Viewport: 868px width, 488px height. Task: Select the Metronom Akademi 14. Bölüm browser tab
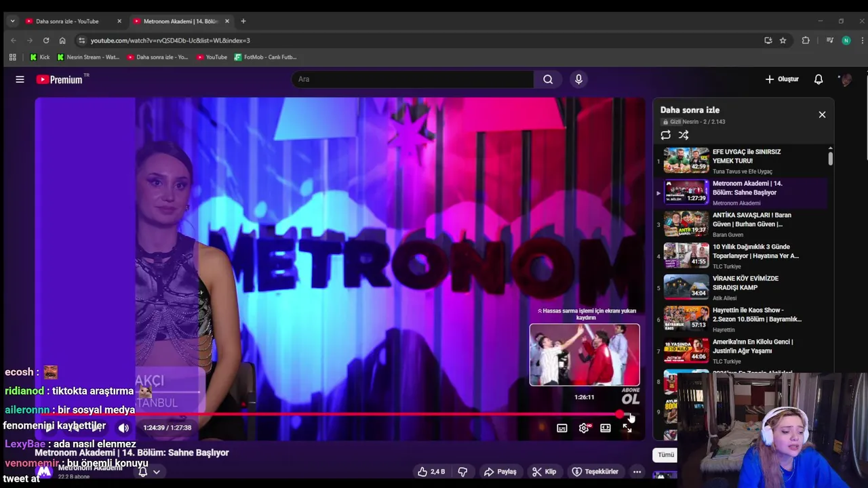click(x=180, y=21)
